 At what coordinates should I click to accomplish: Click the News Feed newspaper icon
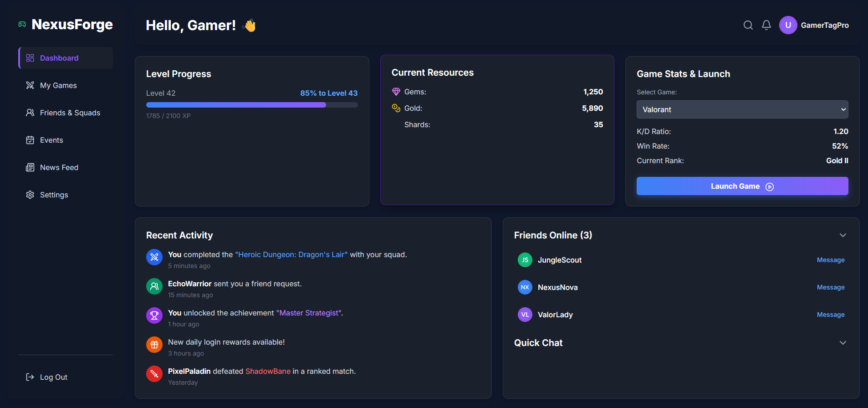click(x=30, y=167)
